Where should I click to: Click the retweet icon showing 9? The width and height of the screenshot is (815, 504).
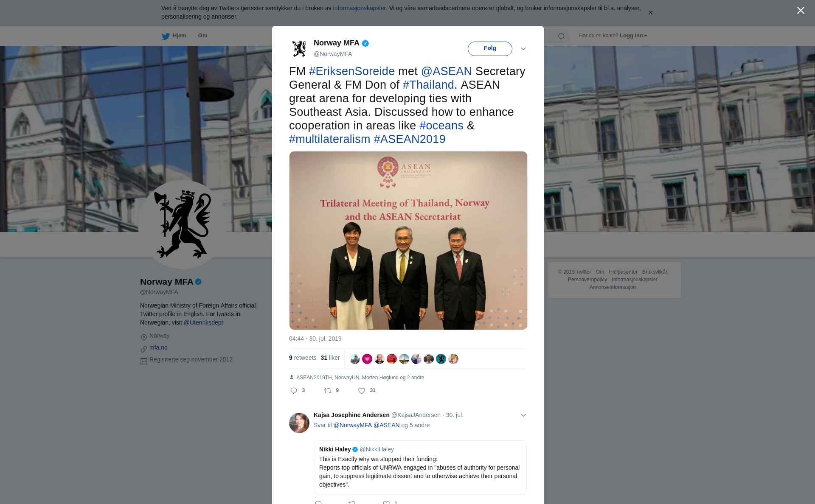click(x=328, y=391)
